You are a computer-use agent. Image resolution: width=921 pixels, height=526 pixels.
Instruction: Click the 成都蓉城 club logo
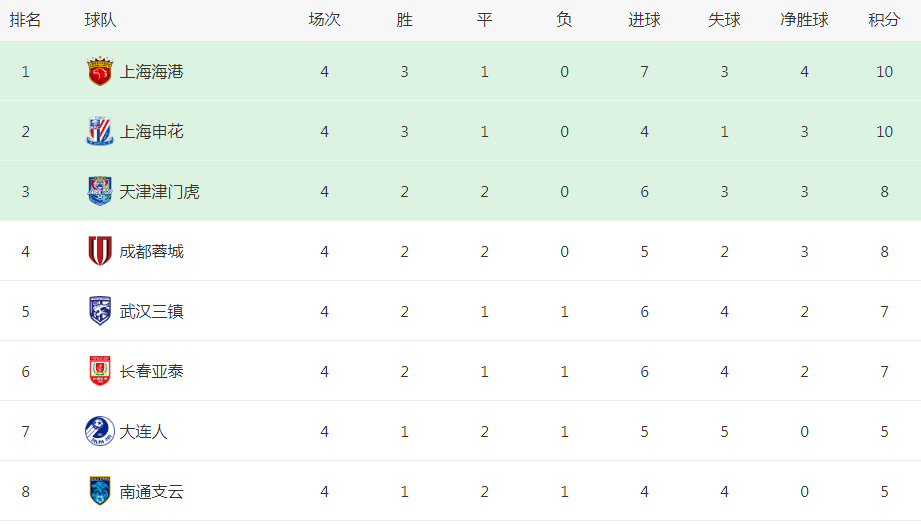pos(99,251)
